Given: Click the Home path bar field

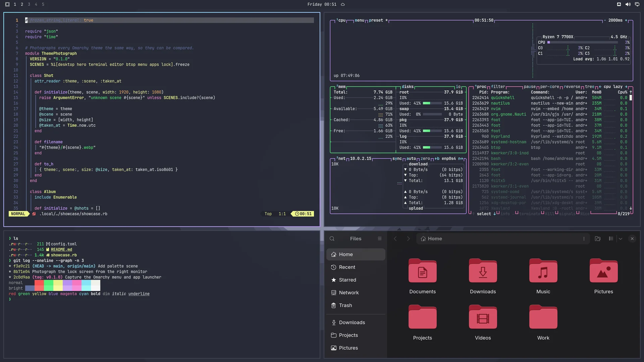Looking at the screenshot, I should point(503,239).
